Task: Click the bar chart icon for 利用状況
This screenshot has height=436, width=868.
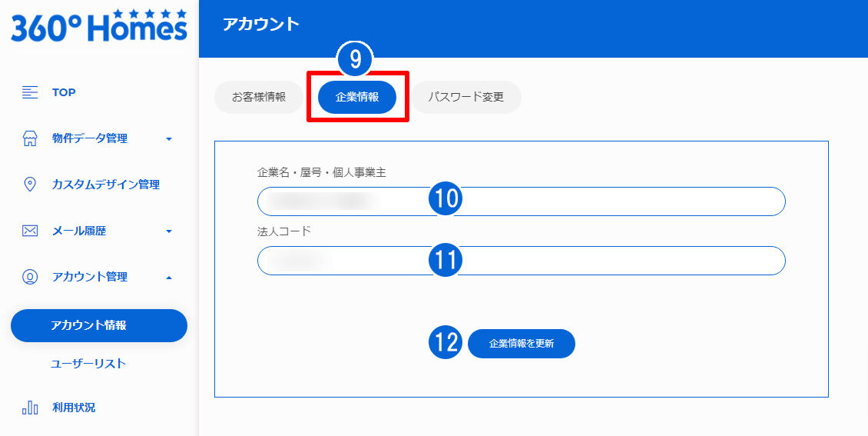Action: pyautogui.click(x=30, y=408)
